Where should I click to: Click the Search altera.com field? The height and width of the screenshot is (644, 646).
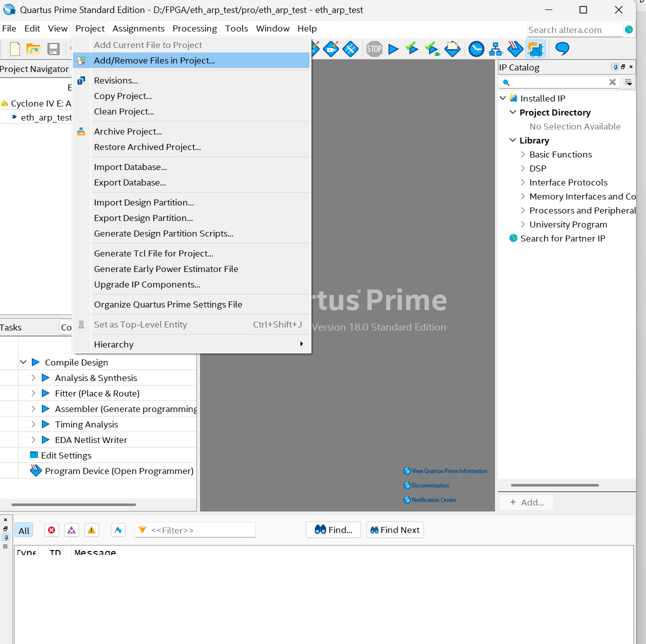point(574,30)
